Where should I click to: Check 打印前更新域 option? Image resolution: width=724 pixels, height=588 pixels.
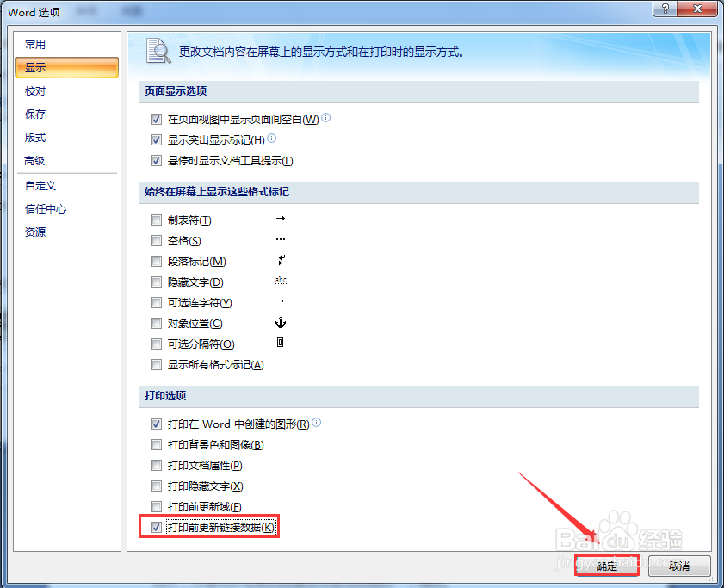pos(156,507)
